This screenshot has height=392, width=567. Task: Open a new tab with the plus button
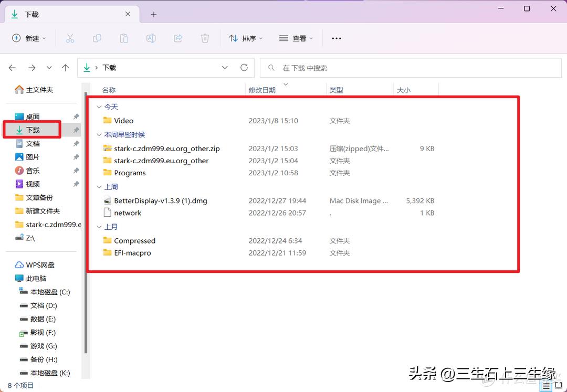pyautogui.click(x=153, y=14)
